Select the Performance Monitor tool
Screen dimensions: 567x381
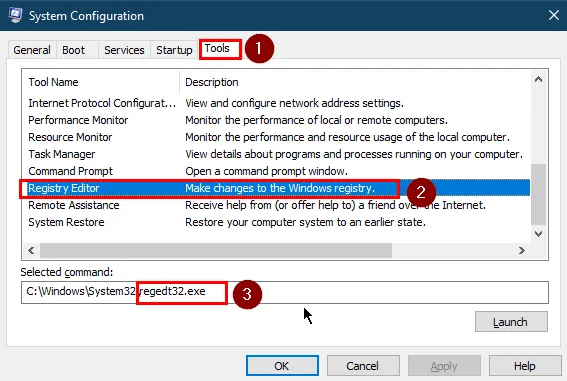(x=276, y=120)
